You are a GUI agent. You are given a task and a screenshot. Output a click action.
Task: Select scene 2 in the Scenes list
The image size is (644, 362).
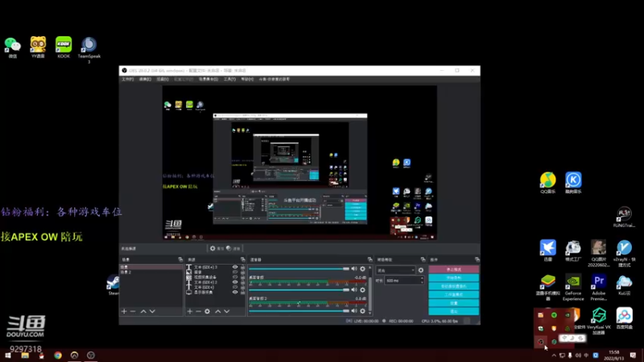pyautogui.click(x=151, y=272)
